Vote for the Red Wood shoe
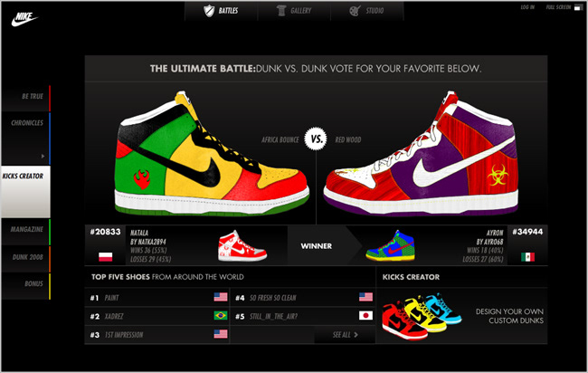 click(422, 153)
